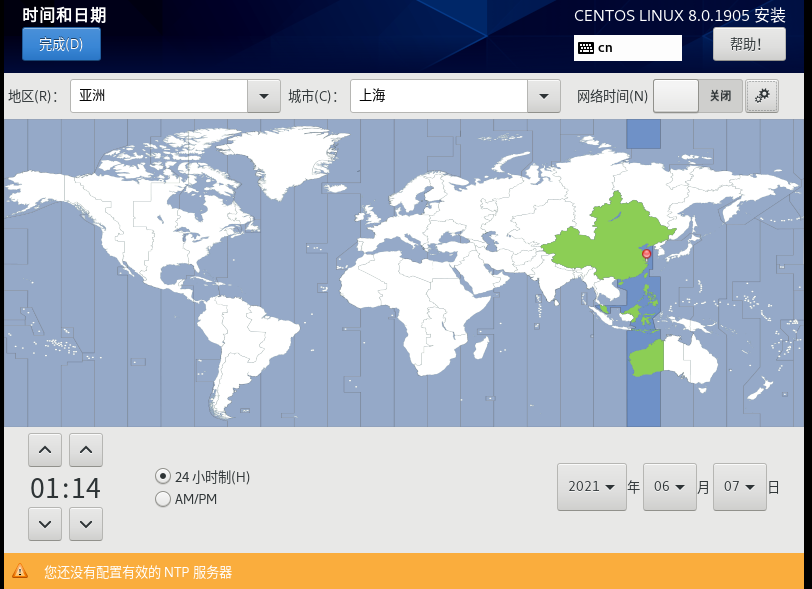Open the 帮助! help button
This screenshot has width=812, height=589.
[x=749, y=44]
